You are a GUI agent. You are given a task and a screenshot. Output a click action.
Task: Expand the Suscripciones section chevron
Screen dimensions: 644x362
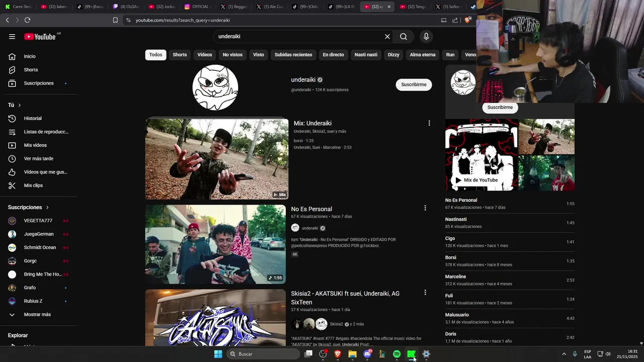(47, 207)
